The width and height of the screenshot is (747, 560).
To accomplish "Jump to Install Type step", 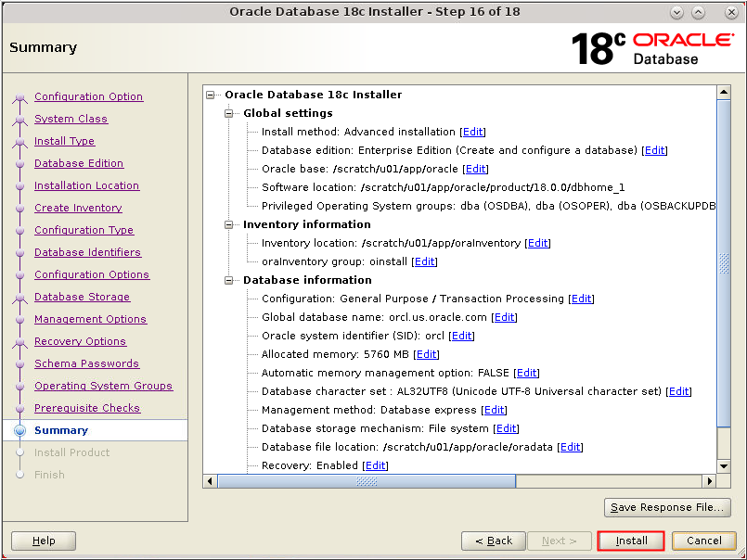I will point(64,142).
